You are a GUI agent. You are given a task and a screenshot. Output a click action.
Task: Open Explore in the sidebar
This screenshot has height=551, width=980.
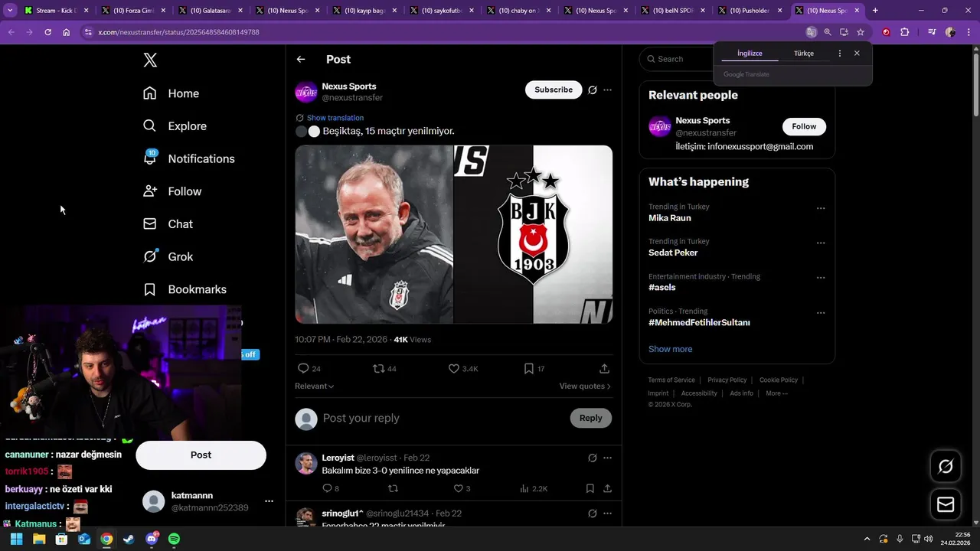(x=175, y=126)
